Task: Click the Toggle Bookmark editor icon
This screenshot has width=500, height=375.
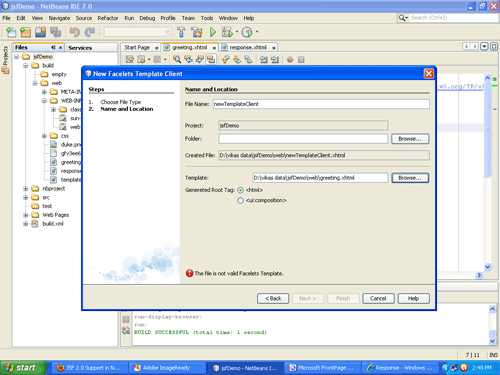Action: click(x=248, y=59)
